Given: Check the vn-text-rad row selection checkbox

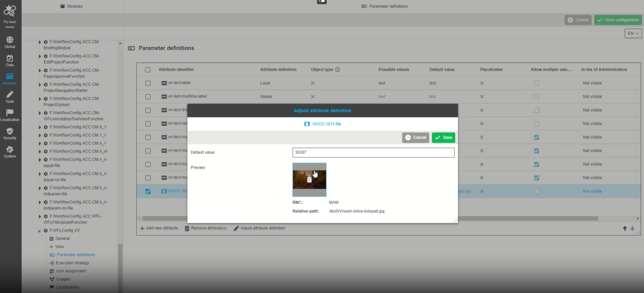Looking at the screenshot, I should 148,124.
